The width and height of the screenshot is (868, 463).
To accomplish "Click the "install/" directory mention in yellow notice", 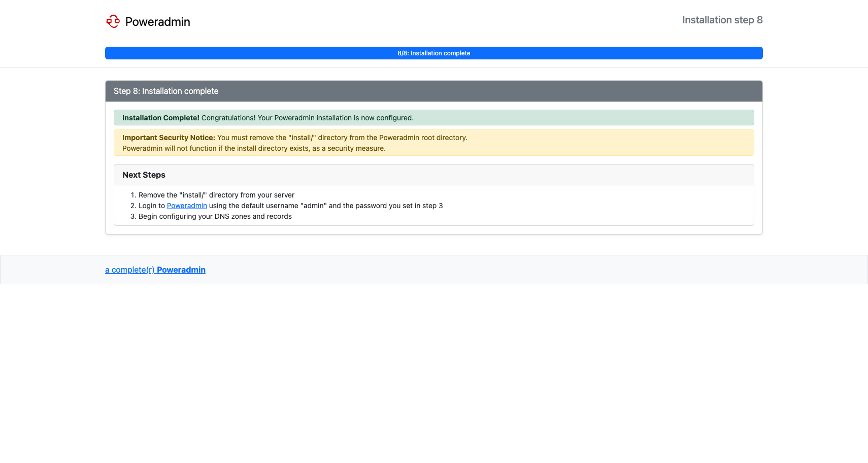I will pos(302,138).
